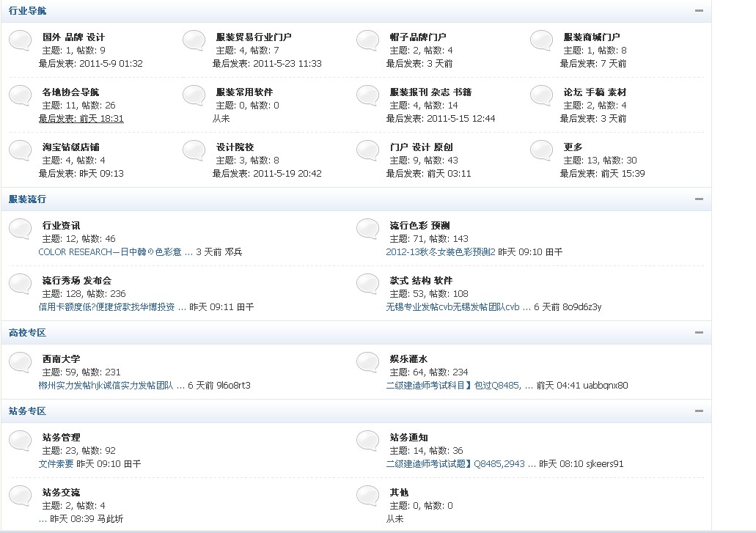Open the 帽子品牌门户 forum
This screenshot has width=756, height=533.
(418, 37)
